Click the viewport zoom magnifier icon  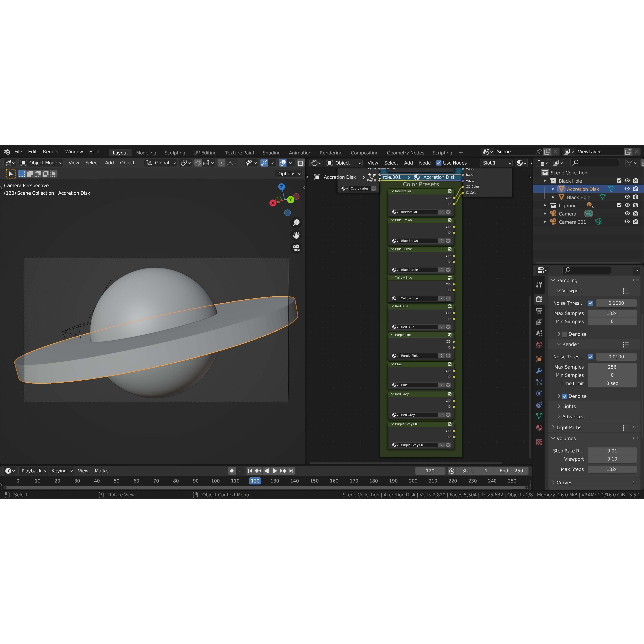[x=296, y=223]
